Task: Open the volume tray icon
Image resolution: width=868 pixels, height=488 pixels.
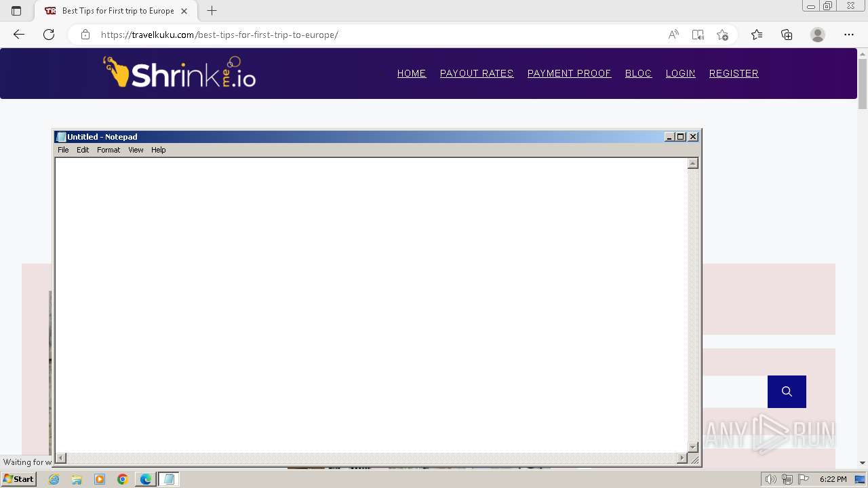Action: pyautogui.click(x=770, y=479)
